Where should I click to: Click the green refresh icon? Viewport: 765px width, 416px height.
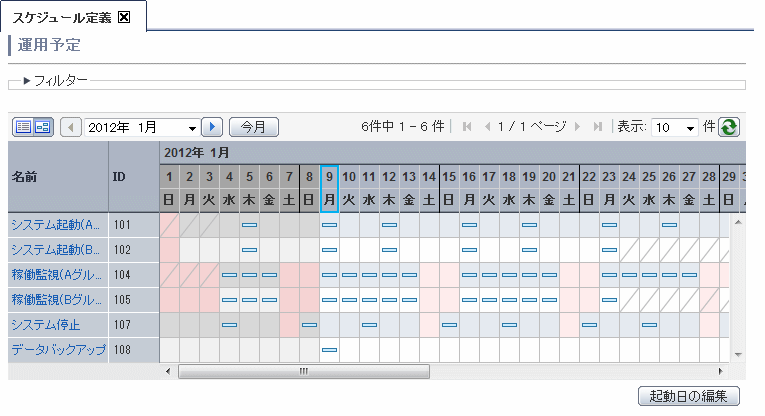[x=729, y=127]
